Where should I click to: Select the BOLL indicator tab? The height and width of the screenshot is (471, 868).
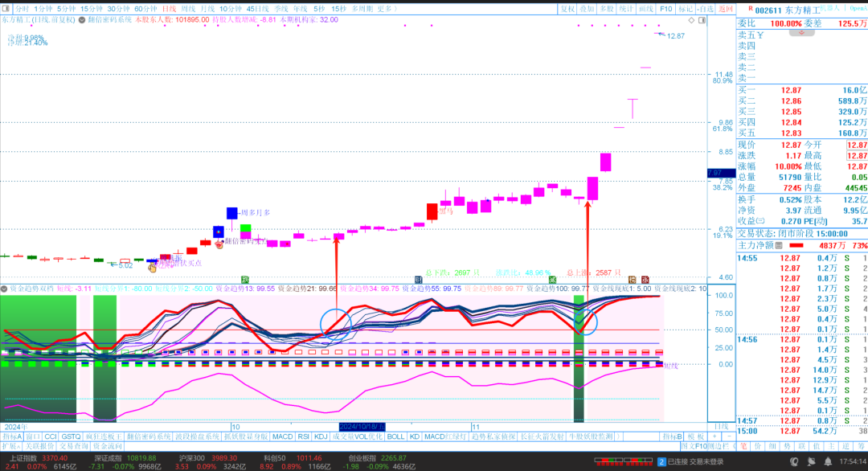[x=395, y=436]
